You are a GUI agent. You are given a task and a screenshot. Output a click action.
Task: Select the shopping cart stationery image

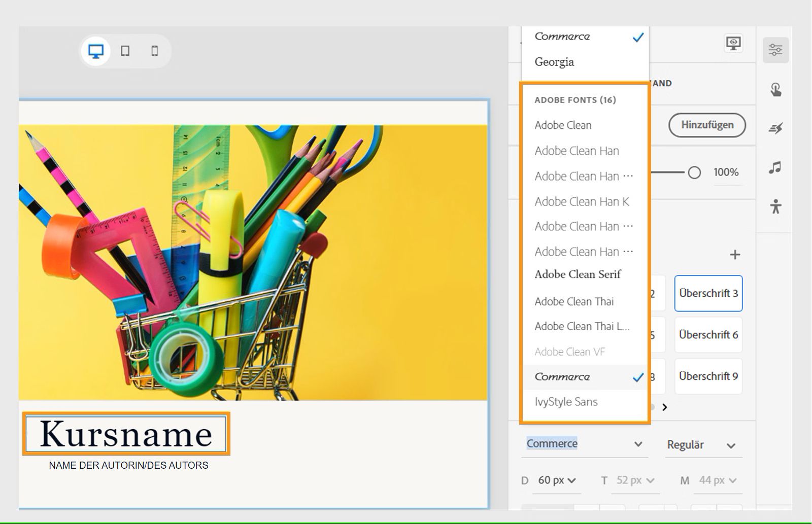pos(253,263)
